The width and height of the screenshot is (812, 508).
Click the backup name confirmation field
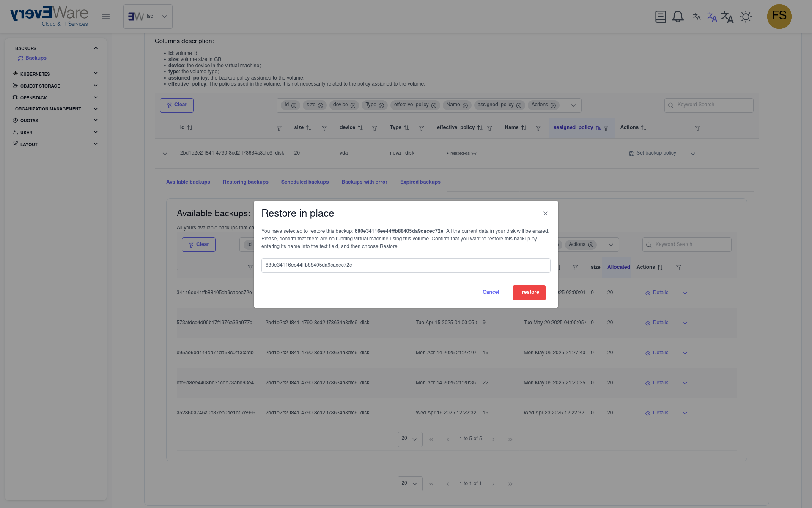(x=406, y=265)
